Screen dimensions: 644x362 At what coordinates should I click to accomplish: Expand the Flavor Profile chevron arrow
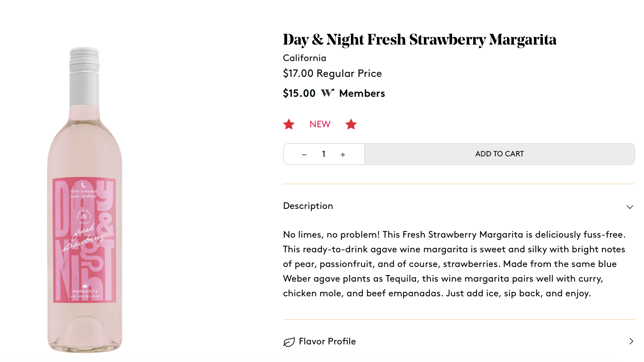[x=631, y=341]
